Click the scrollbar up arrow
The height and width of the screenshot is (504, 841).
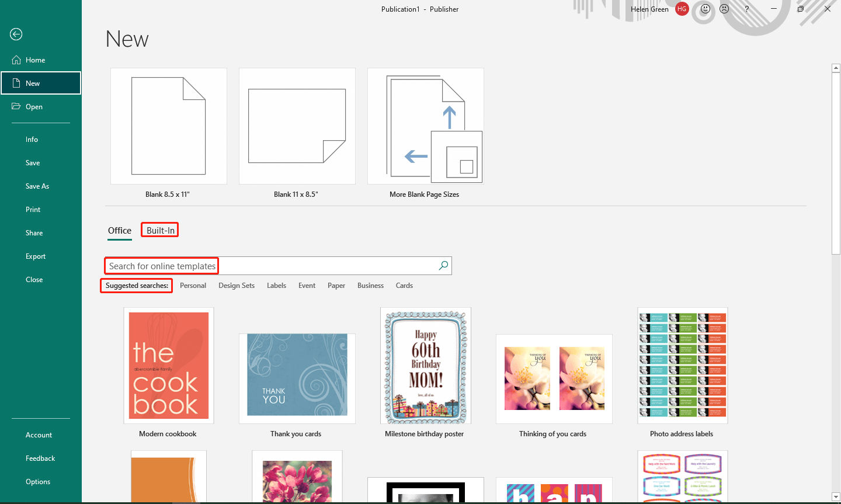(x=836, y=68)
